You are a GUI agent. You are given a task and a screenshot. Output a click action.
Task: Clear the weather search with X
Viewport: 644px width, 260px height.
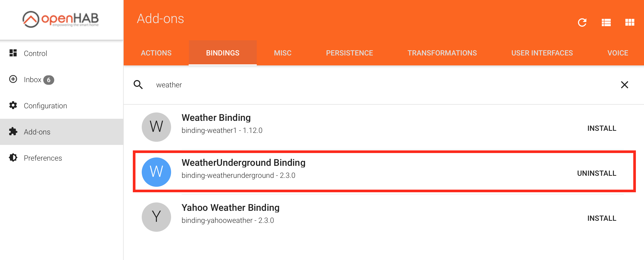(x=624, y=85)
